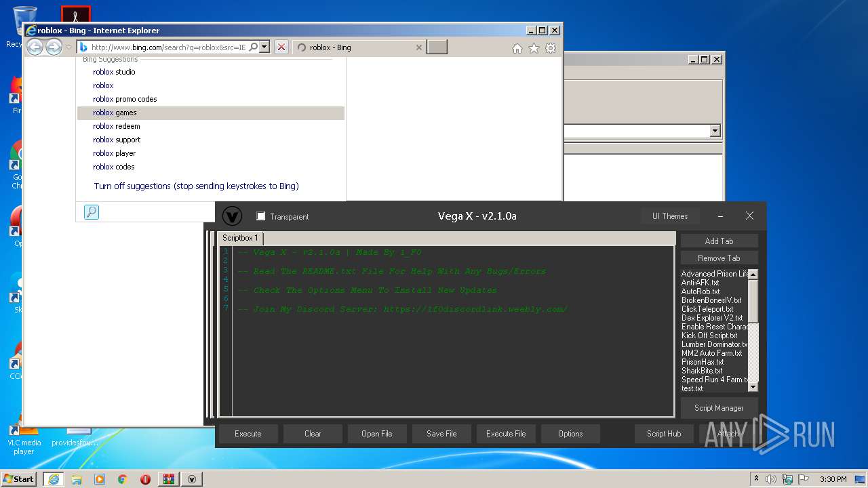This screenshot has height=488, width=868.
Task: Click the Bing search magnifier button
Action: 92,212
